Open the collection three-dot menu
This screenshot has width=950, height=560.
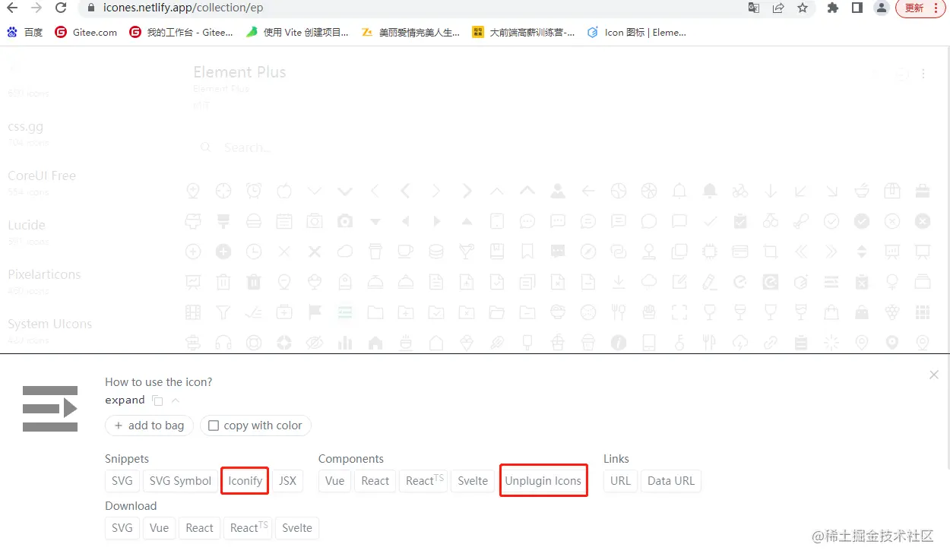click(x=923, y=74)
